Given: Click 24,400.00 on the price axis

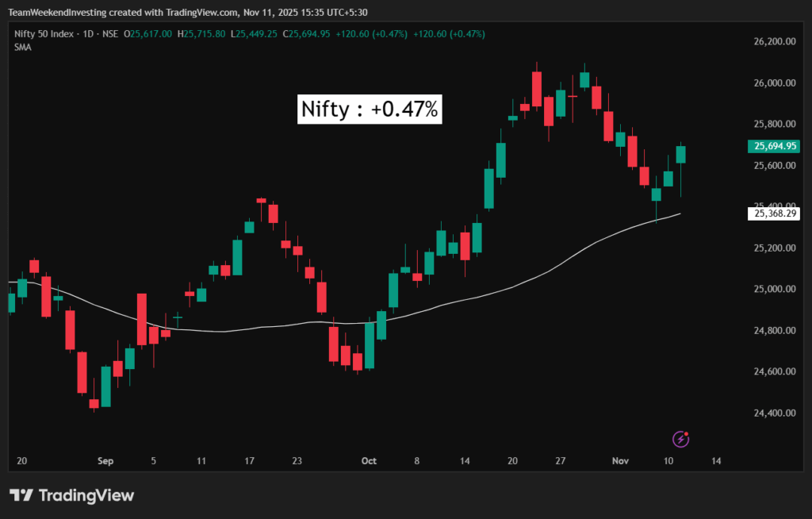Looking at the screenshot, I should click(774, 413).
